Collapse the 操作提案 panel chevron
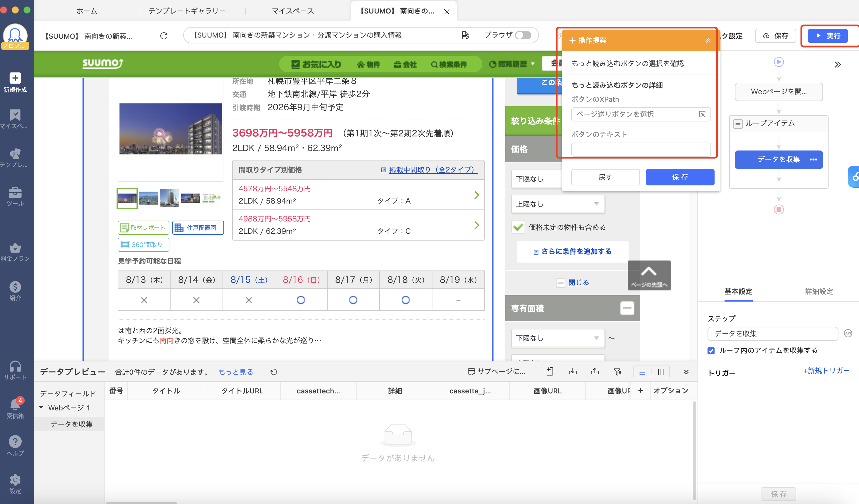Image resolution: width=859 pixels, height=504 pixels. [x=709, y=40]
